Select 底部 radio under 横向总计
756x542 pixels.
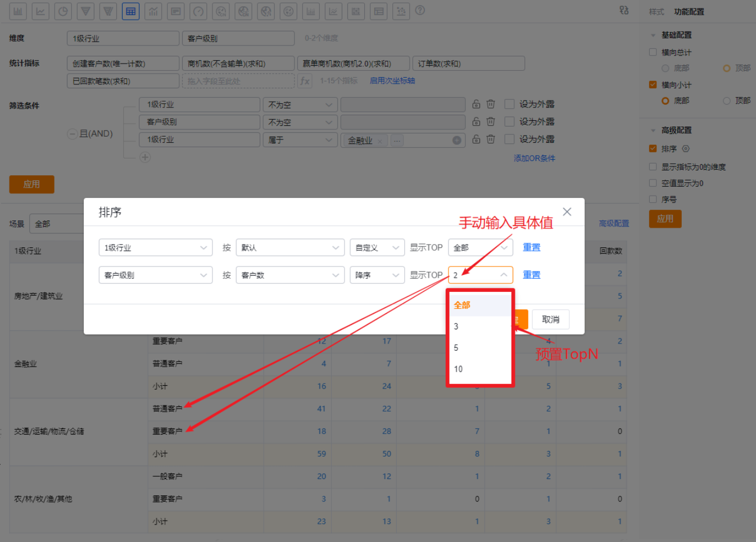tap(666, 68)
